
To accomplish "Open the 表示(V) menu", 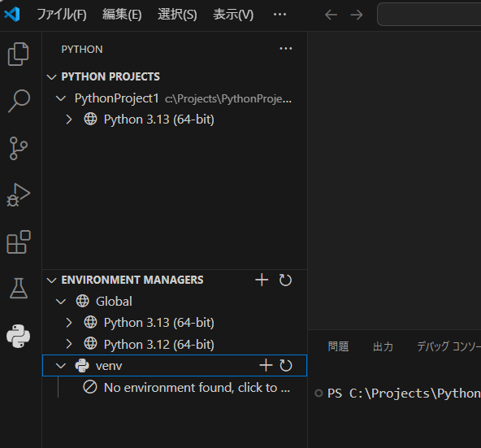I will coord(233,15).
